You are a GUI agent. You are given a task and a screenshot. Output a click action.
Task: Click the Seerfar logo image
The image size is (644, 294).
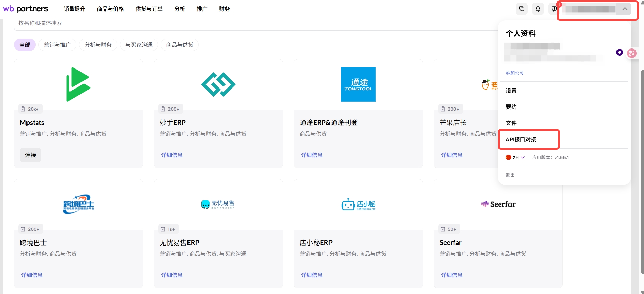click(498, 204)
